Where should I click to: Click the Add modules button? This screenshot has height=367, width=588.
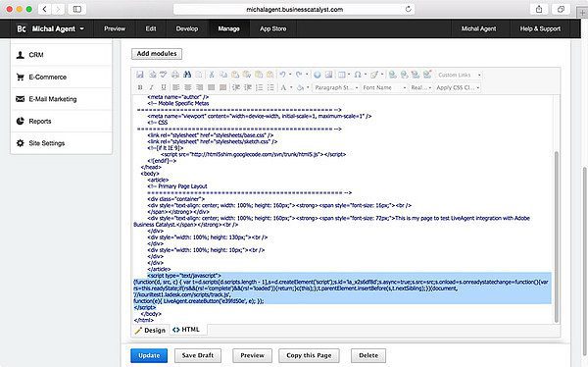(x=157, y=54)
